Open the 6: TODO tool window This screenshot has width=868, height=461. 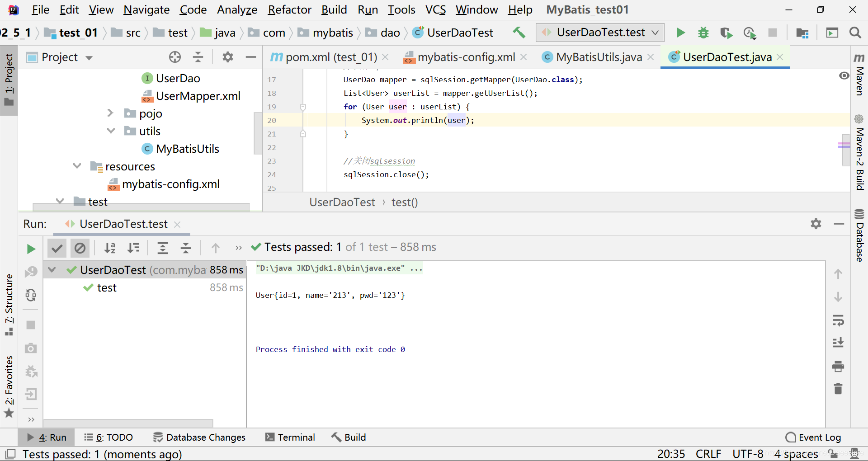pos(108,437)
